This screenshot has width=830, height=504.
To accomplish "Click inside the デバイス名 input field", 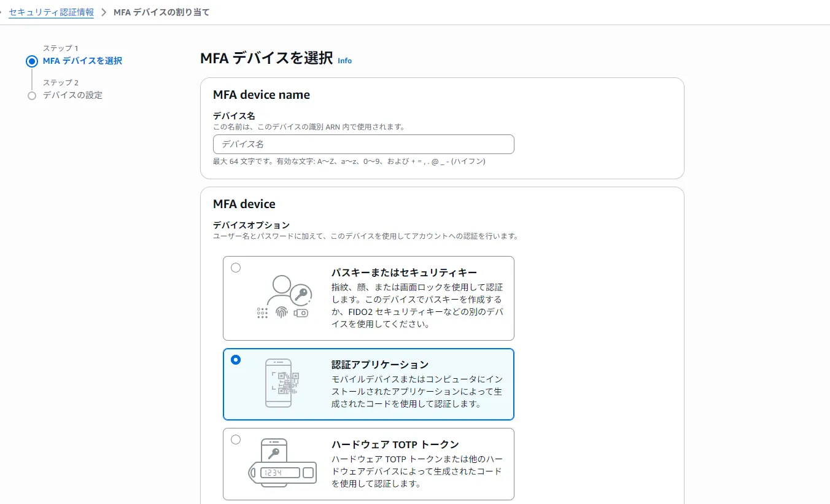I will coord(363,144).
